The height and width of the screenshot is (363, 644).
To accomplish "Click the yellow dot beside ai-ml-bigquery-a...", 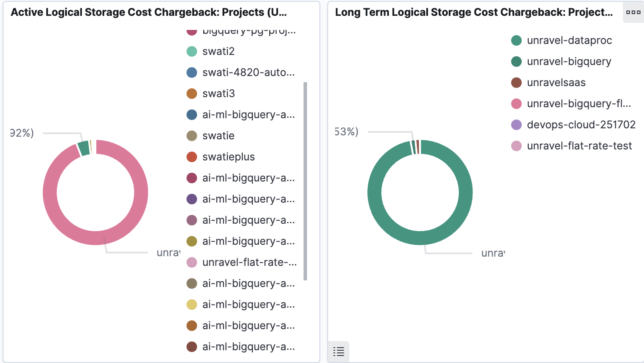I will pos(192,305).
